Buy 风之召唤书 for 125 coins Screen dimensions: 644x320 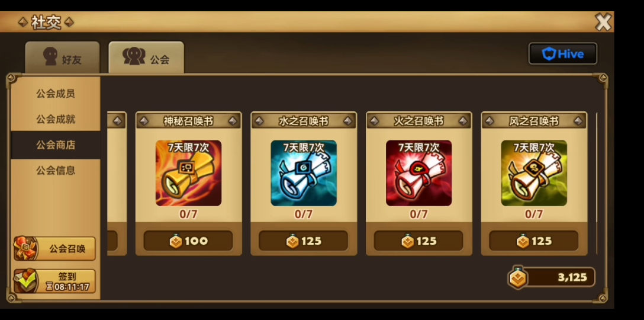(534, 241)
